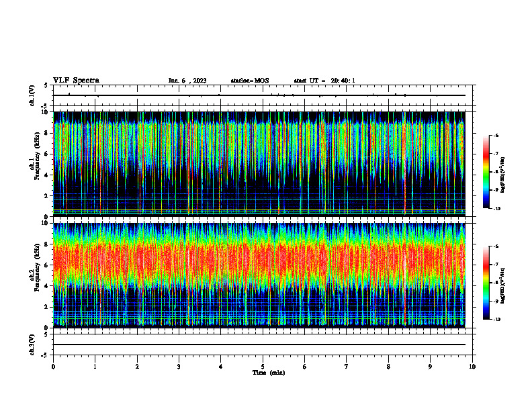Click the "Time (min)" axis label
Image resolution: width=532 pixels, height=411 pixels.
[x=269, y=373]
